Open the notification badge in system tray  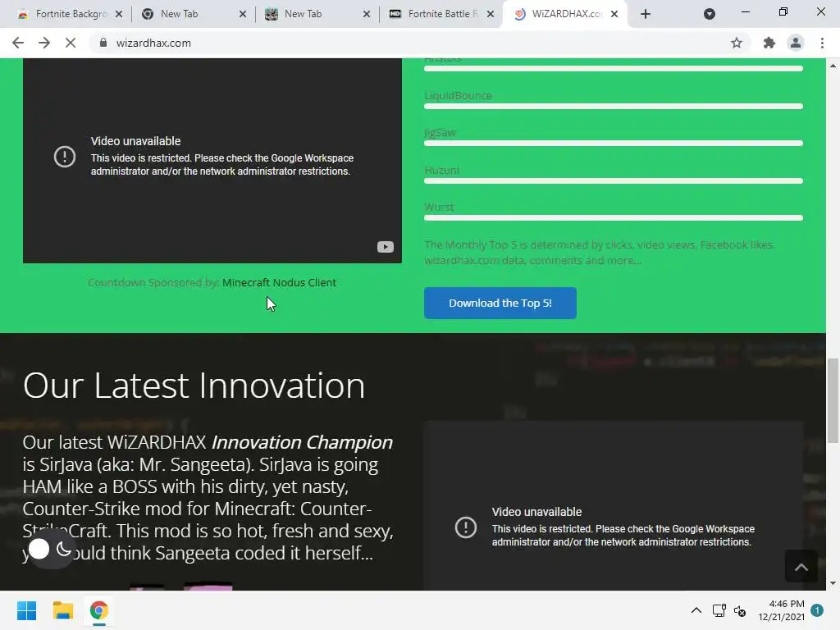click(x=817, y=610)
